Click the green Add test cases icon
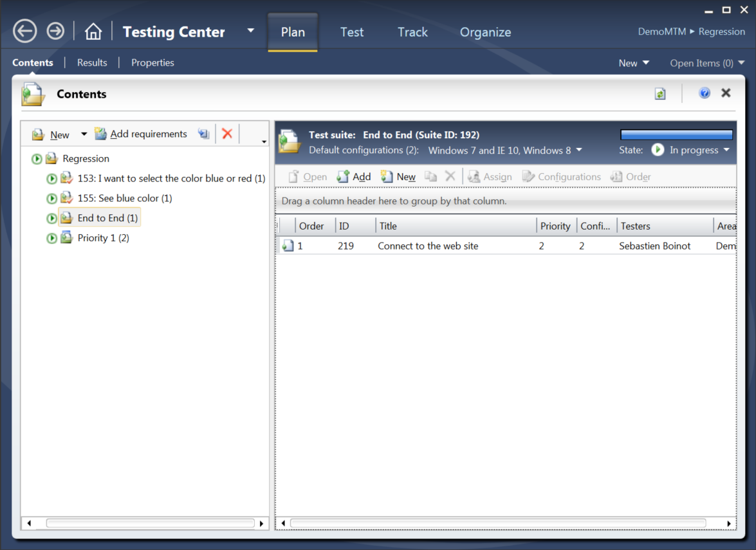This screenshot has height=550, width=756. (344, 176)
